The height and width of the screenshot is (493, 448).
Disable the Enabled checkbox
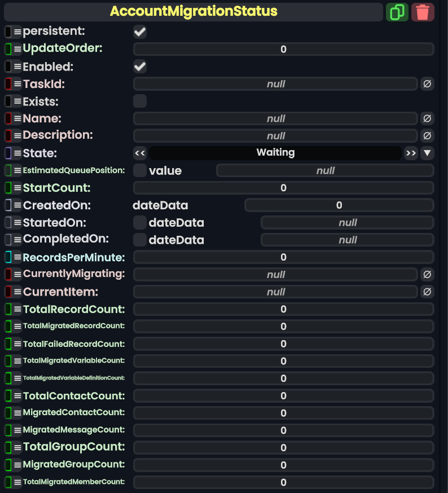[140, 67]
